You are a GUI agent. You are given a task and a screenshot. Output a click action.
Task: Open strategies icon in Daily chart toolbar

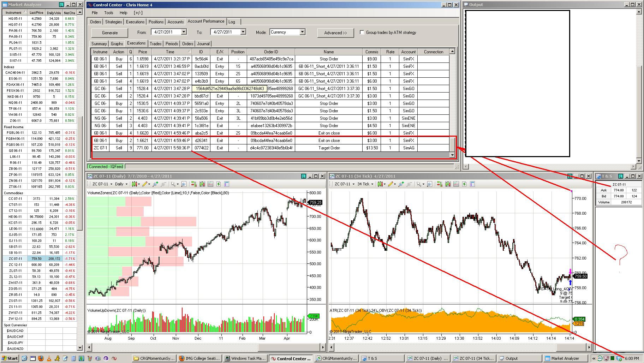210,184
